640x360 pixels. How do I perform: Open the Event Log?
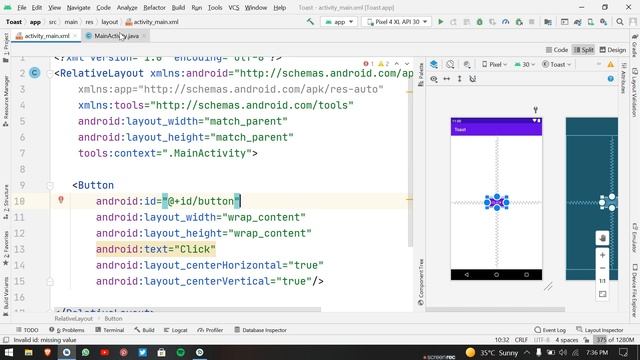[550, 330]
